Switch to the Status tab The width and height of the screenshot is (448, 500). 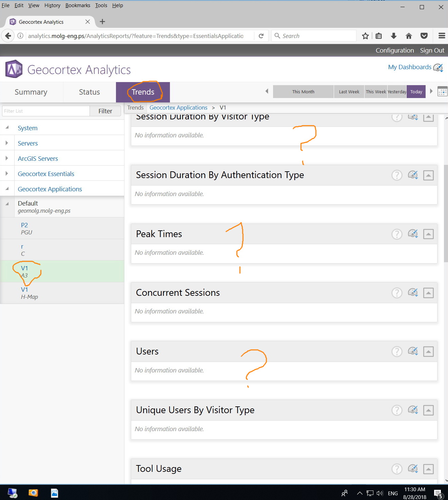(90, 92)
